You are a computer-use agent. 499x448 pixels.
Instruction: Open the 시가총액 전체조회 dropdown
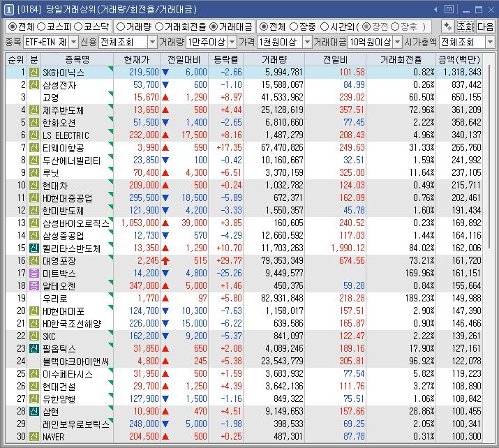[490, 42]
